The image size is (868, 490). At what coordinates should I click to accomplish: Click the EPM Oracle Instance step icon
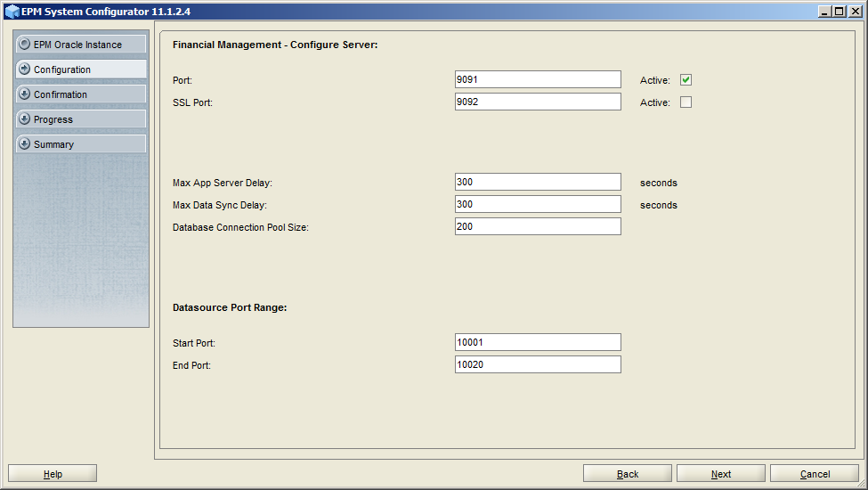(24, 44)
